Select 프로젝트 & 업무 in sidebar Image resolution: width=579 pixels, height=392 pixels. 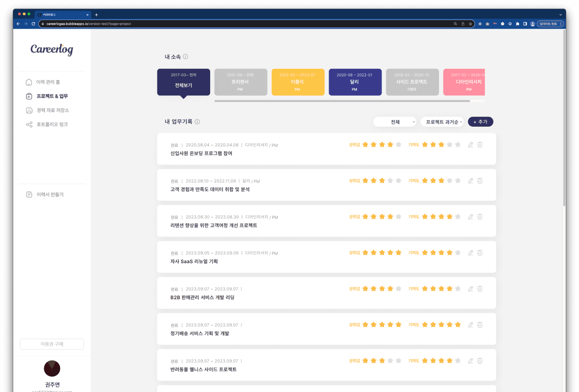click(47, 96)
